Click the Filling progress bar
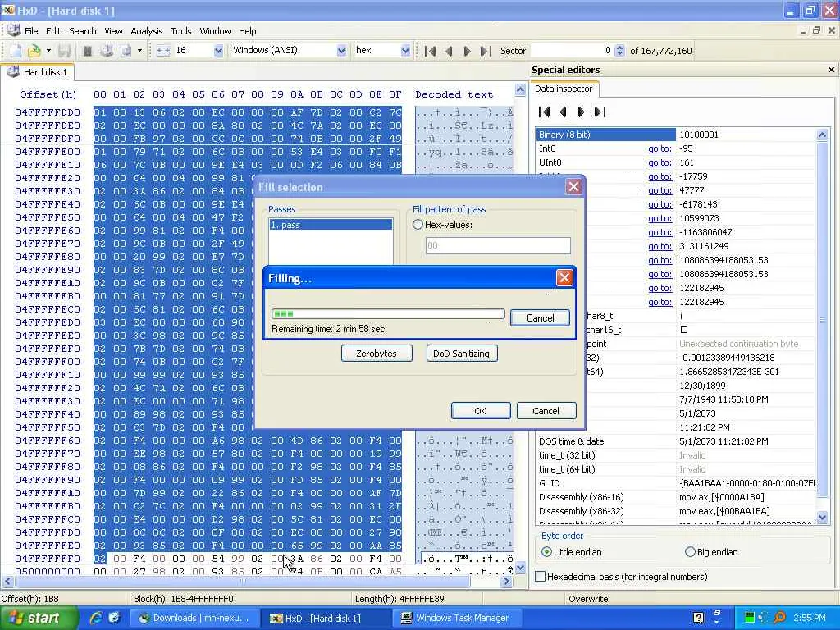Image resolution: width=840 pixels, height=630 pixels. (388, 314)
